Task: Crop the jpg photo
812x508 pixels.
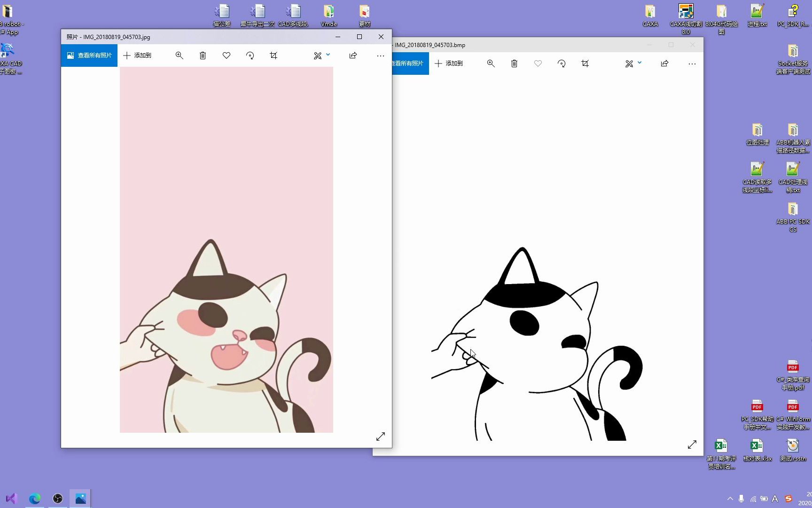Action: pyautogui.click(x=273, y=56)
